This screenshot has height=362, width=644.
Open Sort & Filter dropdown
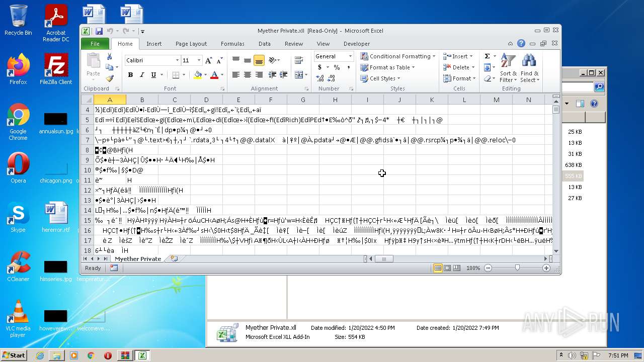coord(508,67)
